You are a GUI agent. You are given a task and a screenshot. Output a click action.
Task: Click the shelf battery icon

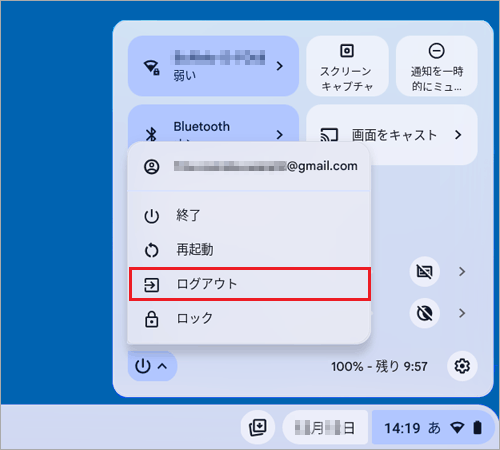[478, 428]
